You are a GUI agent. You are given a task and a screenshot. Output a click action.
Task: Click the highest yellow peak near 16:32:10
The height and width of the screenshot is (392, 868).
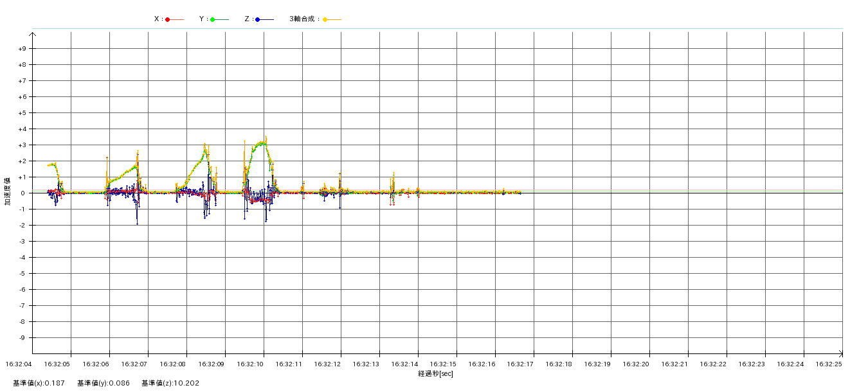266,137
